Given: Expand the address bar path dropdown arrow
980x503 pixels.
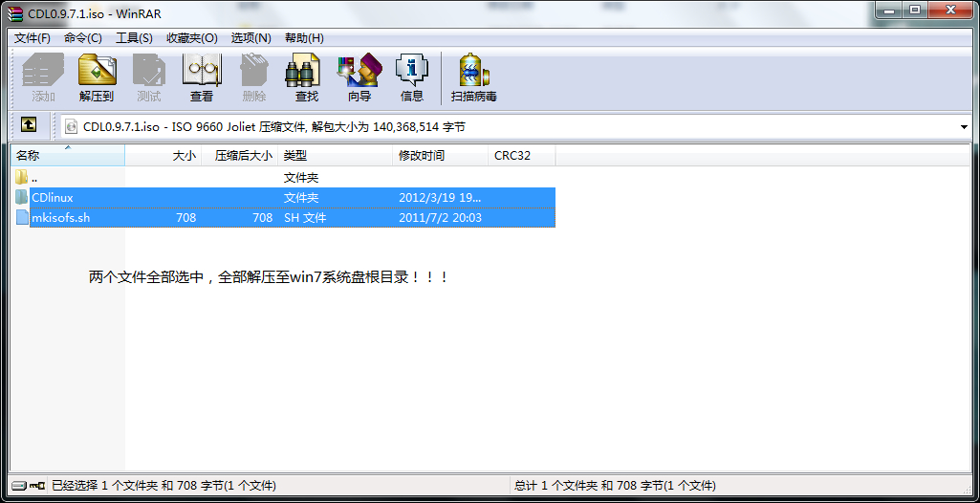Looking at the screenshot, I should pyautogui.click(x=963, y=127).
